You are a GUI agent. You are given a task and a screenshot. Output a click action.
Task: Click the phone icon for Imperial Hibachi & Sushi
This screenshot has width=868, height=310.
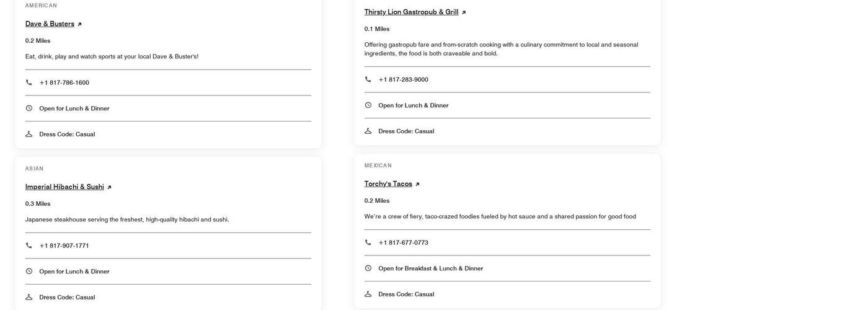point(29,246)
